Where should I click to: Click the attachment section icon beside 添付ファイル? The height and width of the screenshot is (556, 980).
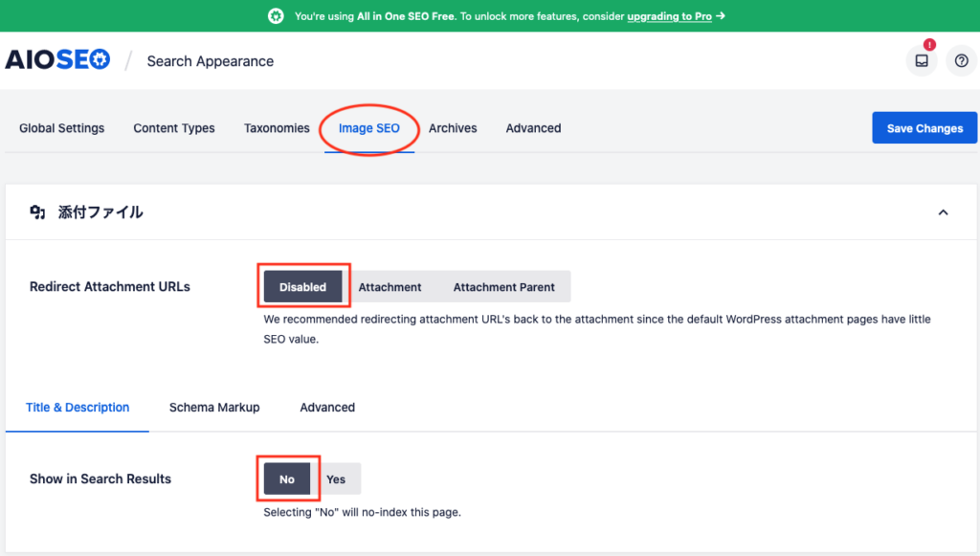tap(37, 212)
